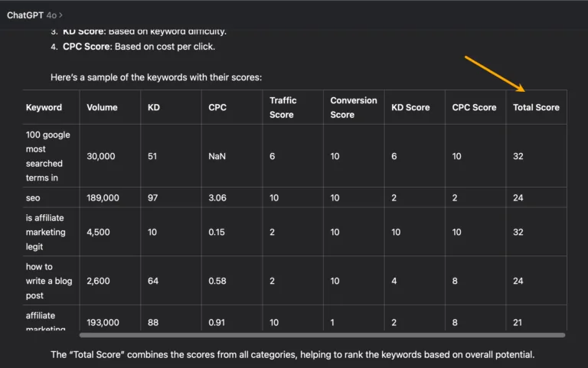The height and width of the screenshot is (368, 588).
Task: Open the ChatGPT 4o model selector
Action: pos(34,15)
